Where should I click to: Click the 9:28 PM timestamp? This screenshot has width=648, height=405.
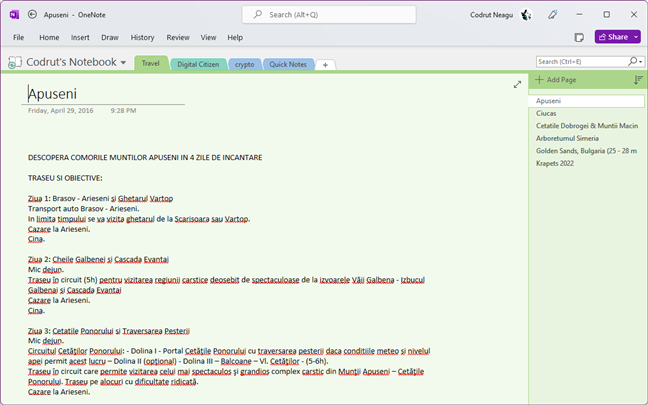[124, 111]
